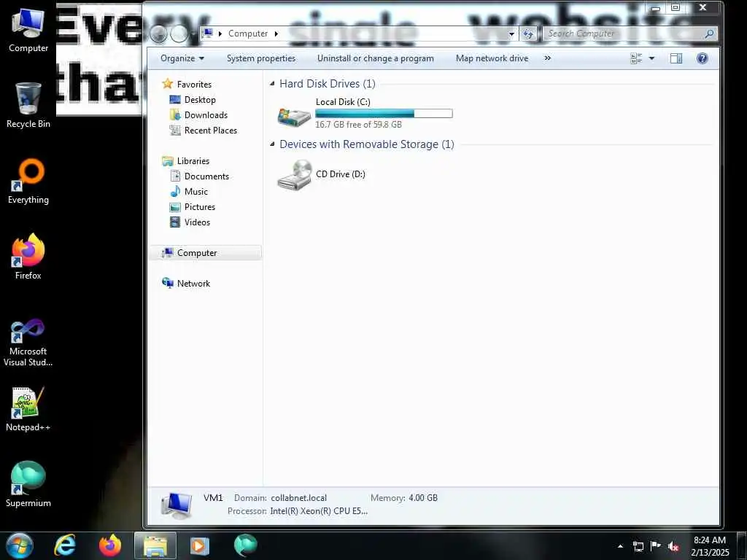Open Explorer help question mark icon
Image resolution: width=747 pixels, height=560 pixels.
pos(703,58)
